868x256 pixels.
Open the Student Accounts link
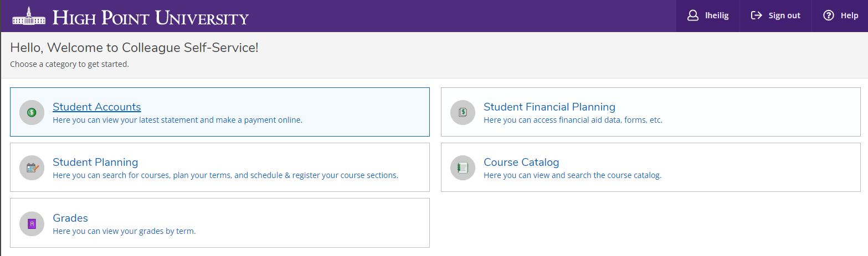(96, 107)
